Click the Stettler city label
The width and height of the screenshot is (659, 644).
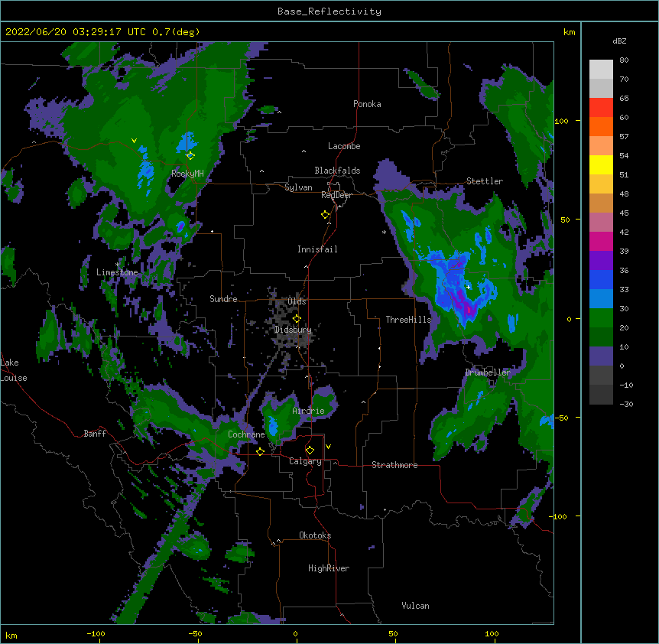pos(485,181)
